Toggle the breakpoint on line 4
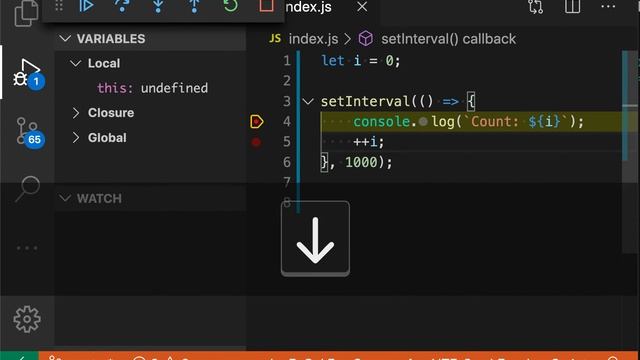The image size is (640, 360). 257,122
